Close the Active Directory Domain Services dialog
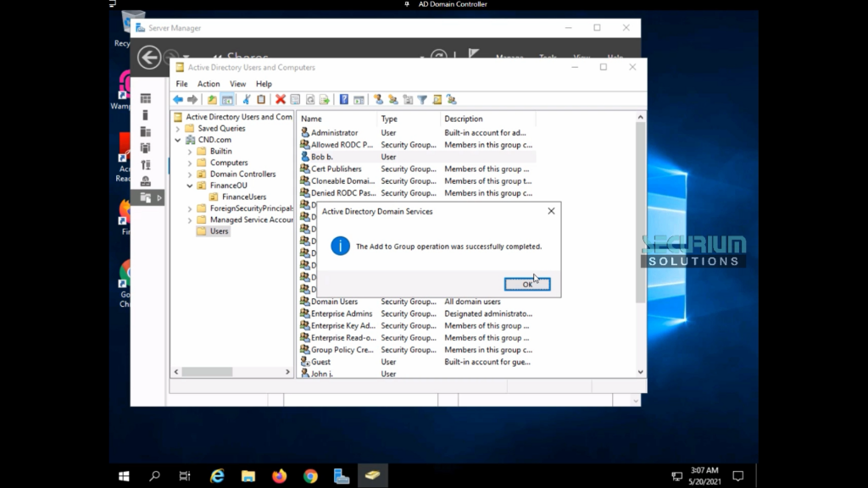This screenshot has height=488, width=868. [x=551, y=211]
